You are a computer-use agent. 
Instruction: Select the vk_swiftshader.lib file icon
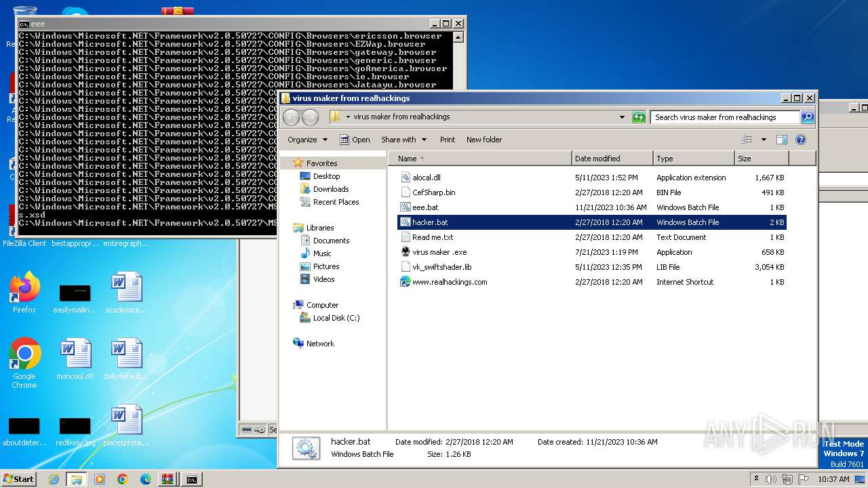(x=406, y=267)
